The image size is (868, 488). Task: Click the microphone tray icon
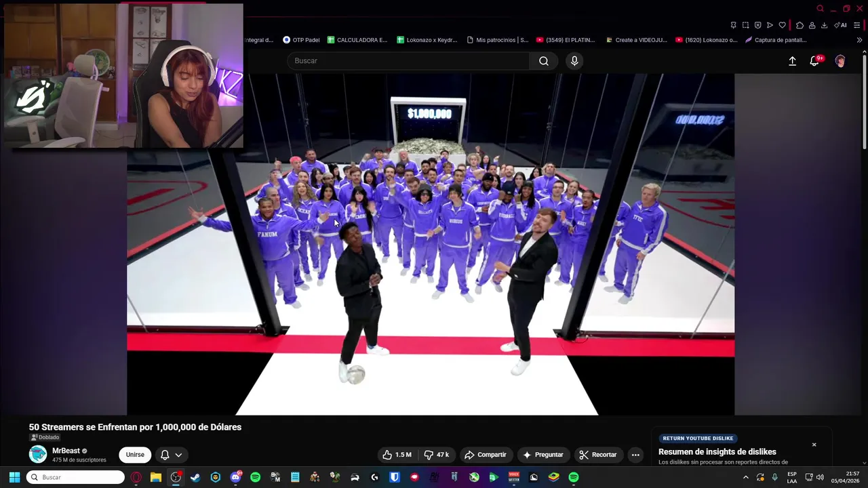pyautogui.click(x=775, y=477)
